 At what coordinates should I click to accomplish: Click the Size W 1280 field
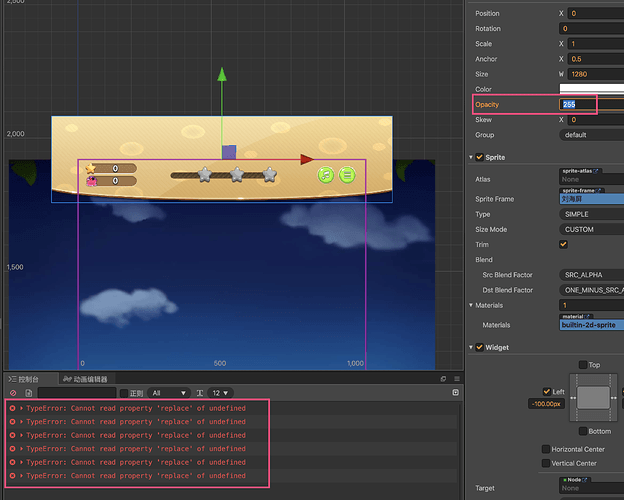tap(596, 74)
